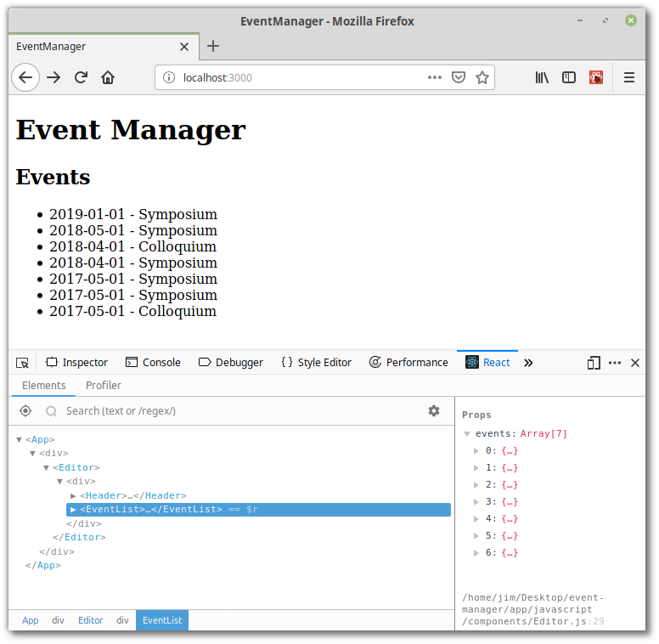This screenshot has height=644, width=659.
Task: Collapse the App component node
Action: pyautogui.click(x=19, y=440)
